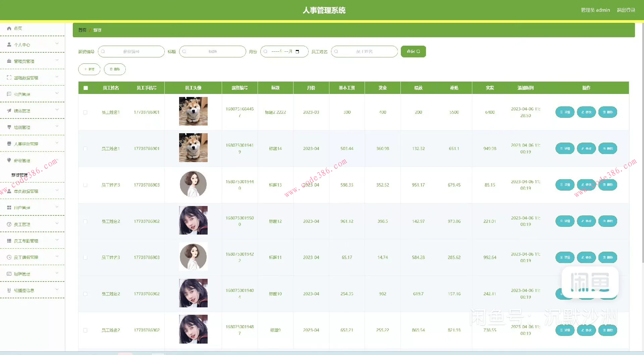Screen dimensions: 644x355
Task: Click 删除 for the 标题12 row
Action: coord(608,221)
